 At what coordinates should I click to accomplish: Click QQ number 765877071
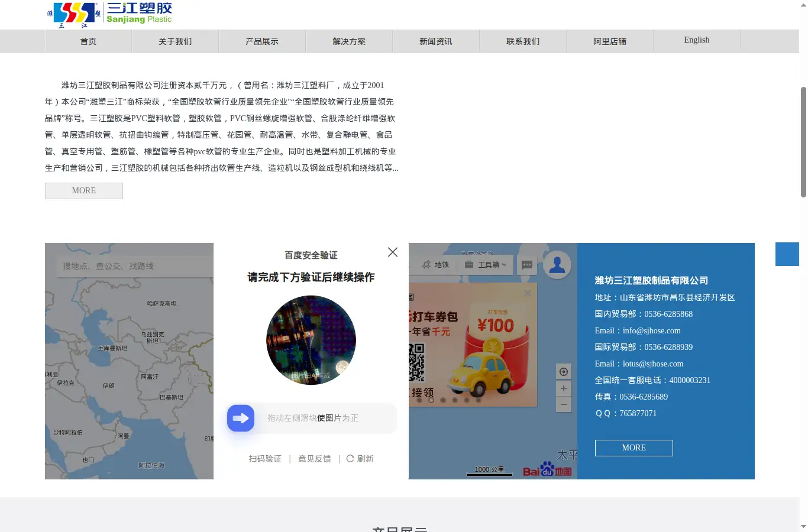[x=626, y=414]
